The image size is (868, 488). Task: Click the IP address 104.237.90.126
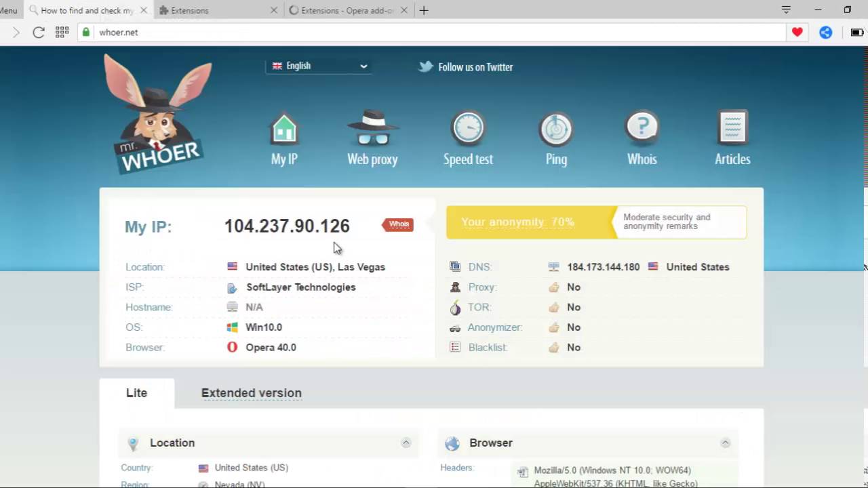point(287,226)
